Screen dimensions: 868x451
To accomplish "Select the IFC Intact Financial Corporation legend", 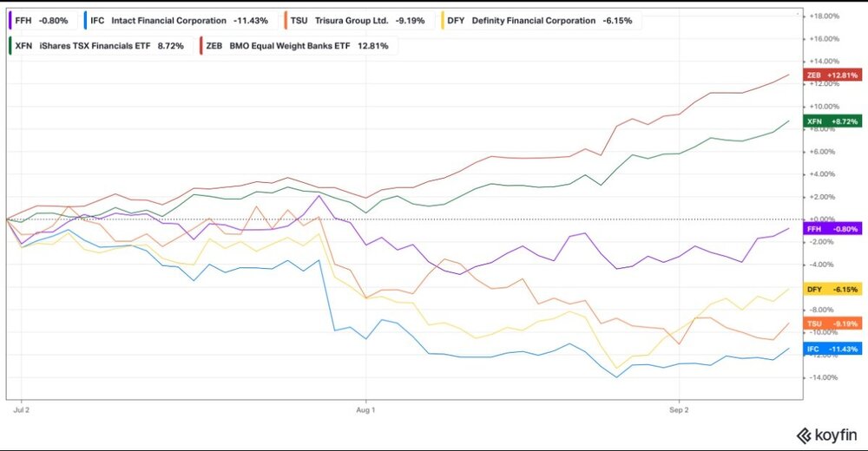I will tap(178, 21).
